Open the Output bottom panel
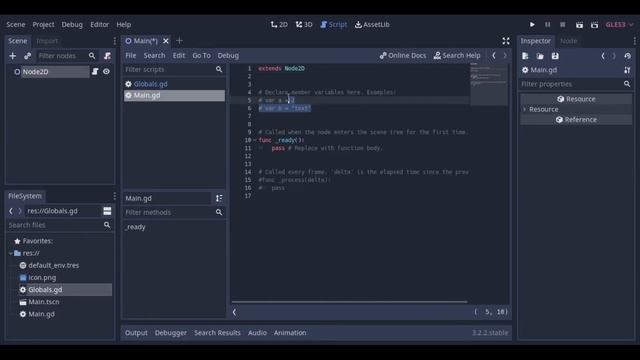The image size is (640, 360). [136, 333]
